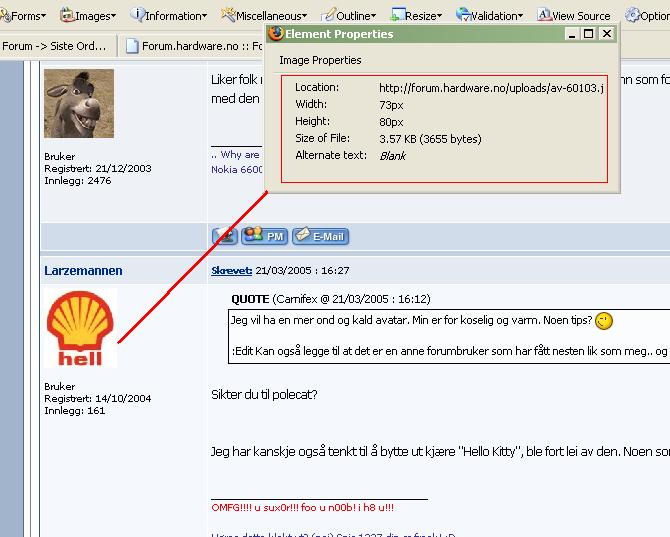
Task: Click the PM button
Action: [x=264, y=236]
